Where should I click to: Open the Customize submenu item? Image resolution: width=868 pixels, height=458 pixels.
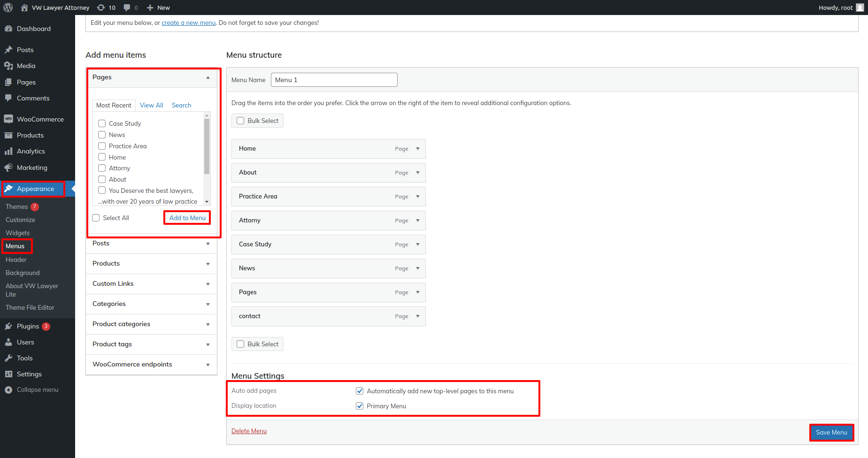tap(20, 220)
